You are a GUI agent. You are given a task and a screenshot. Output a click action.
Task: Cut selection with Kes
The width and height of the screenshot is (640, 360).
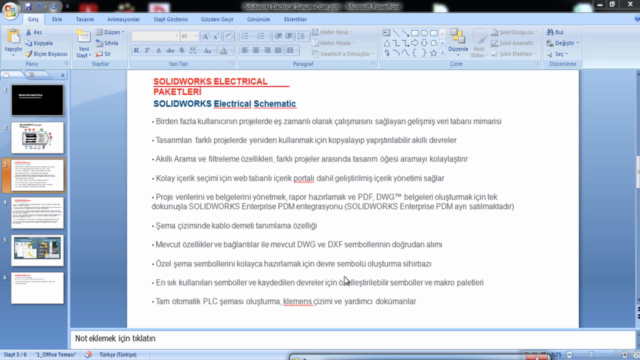tap(34, 32)
